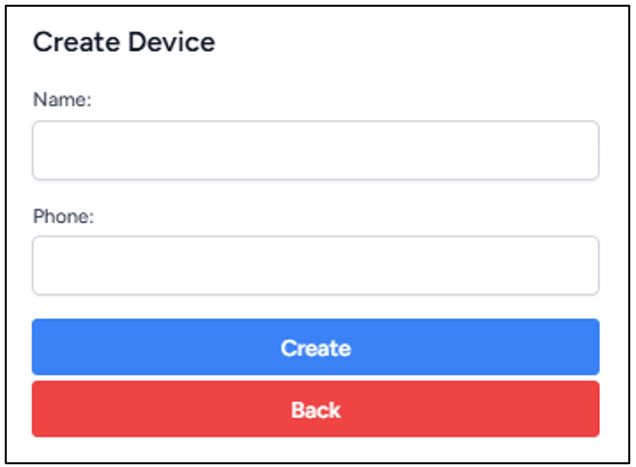Screen dimensions: 636x467
Task: Click the Create Device heading
Action: pos(124,42)
